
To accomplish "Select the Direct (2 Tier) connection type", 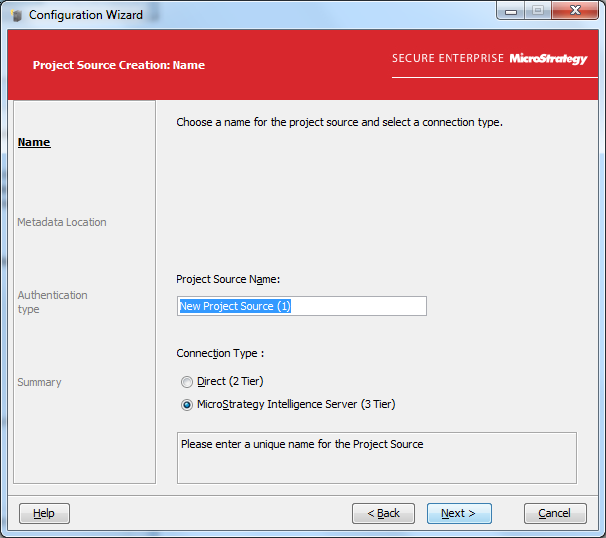I will point(187,381).
